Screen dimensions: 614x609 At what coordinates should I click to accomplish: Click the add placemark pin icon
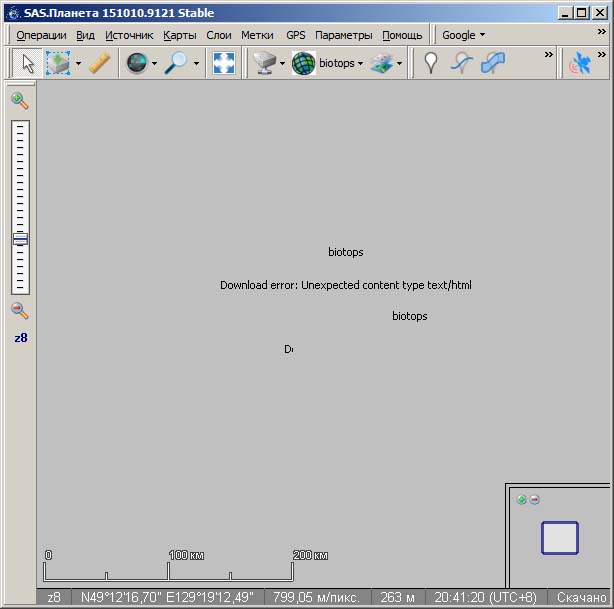(x=431, y=63)
